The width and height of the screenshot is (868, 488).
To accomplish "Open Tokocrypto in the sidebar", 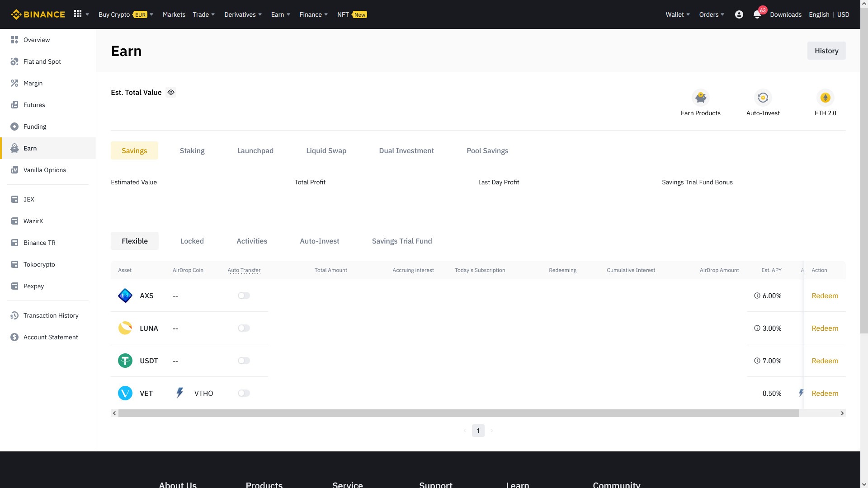I will point(48,264).
